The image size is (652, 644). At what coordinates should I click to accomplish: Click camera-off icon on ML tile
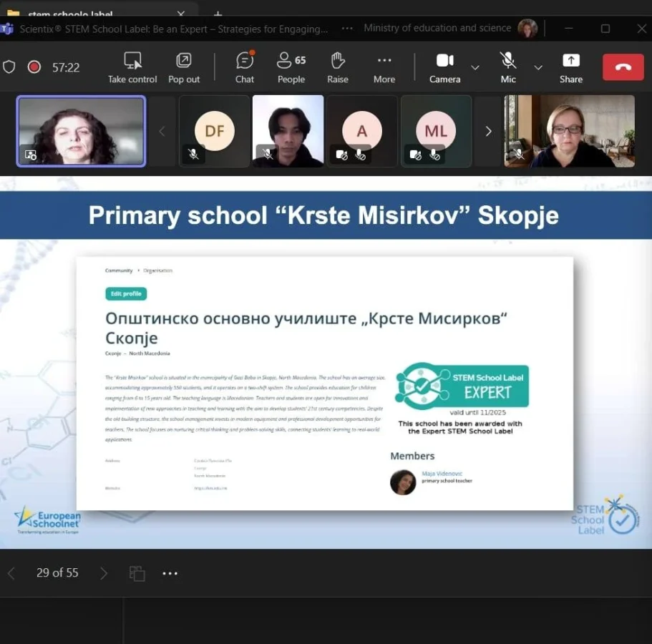click(415, 155)
